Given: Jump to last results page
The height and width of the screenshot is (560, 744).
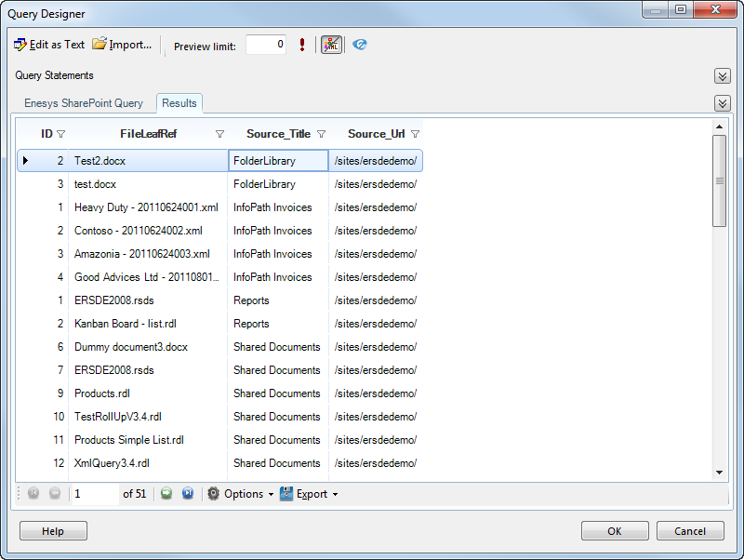Looking at the screenshot, I should coord(188,494).
